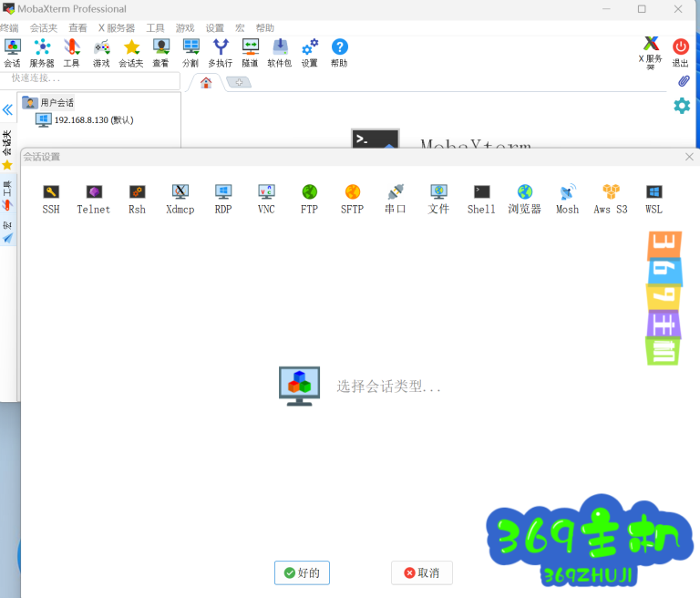Open a new tab with plus tab
The image size is (700, 598).
pos(239,82)
